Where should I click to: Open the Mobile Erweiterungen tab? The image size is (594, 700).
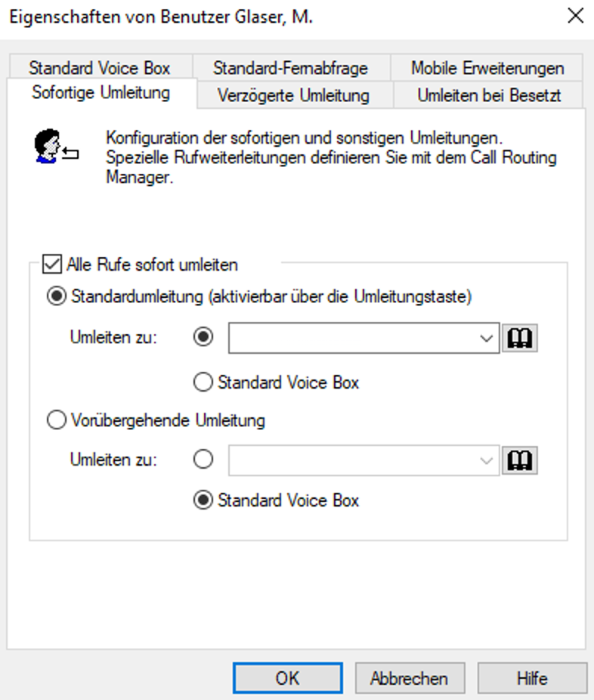click(x=487, y=68)
